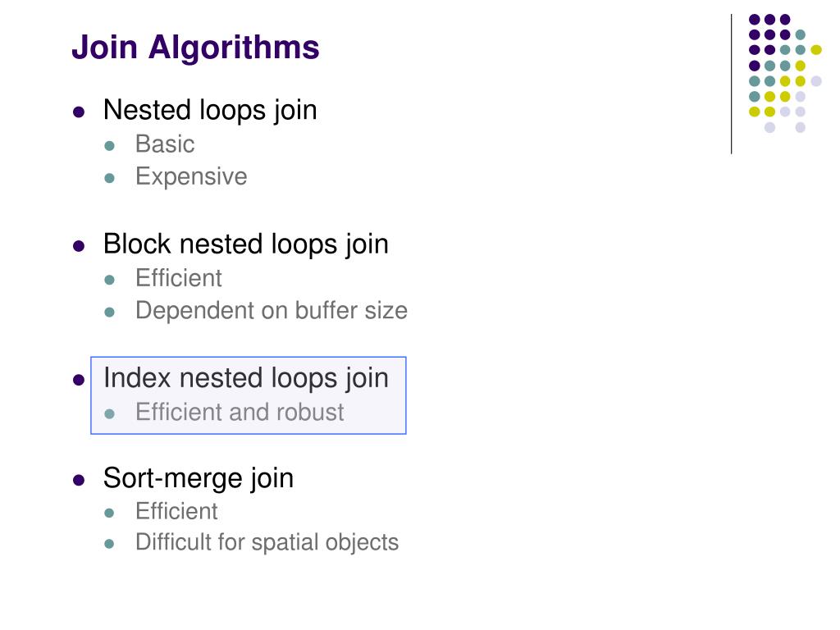Click the Efficient and robust text

tap(240, 412)
